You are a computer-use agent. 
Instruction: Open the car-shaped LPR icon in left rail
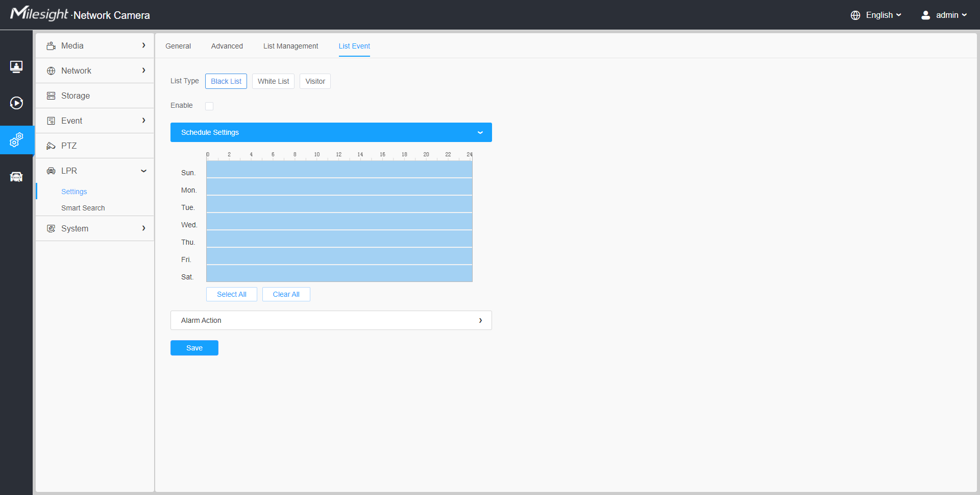tap(16, 177)
